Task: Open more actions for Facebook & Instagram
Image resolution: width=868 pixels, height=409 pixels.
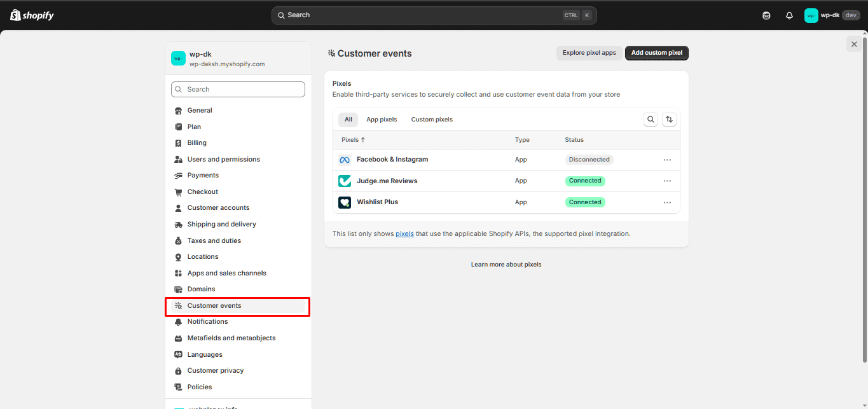Action: (x=667, y=160)
